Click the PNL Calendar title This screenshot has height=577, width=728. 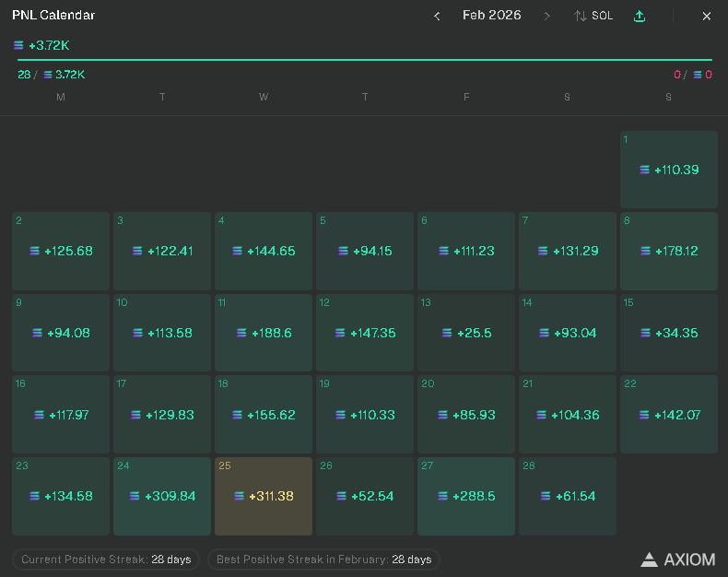53,16
